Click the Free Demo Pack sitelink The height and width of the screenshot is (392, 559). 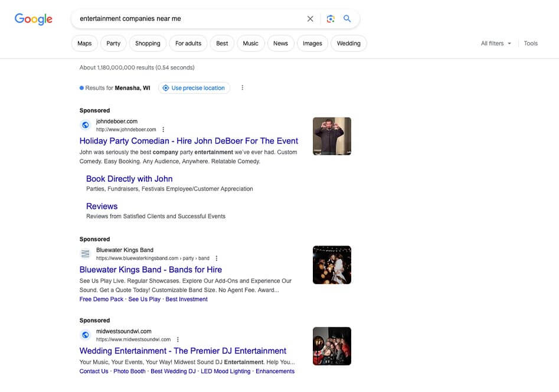[102, 299]
